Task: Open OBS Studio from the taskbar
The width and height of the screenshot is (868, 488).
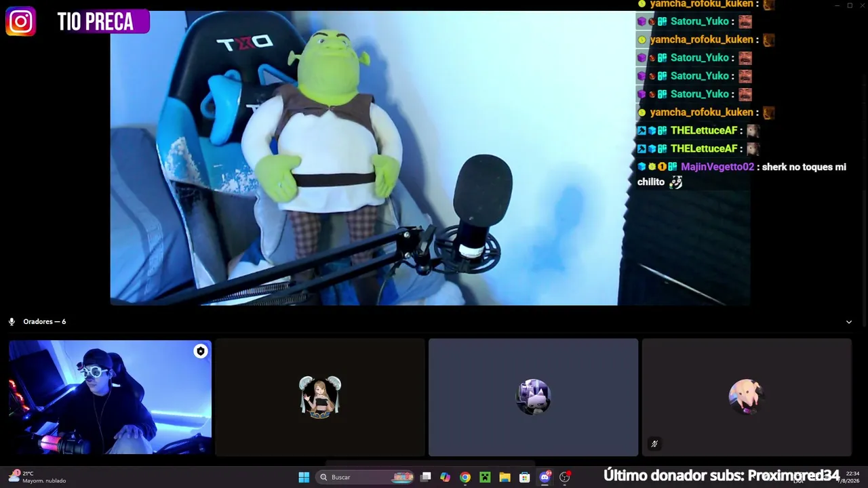Action: coord(564,477)
